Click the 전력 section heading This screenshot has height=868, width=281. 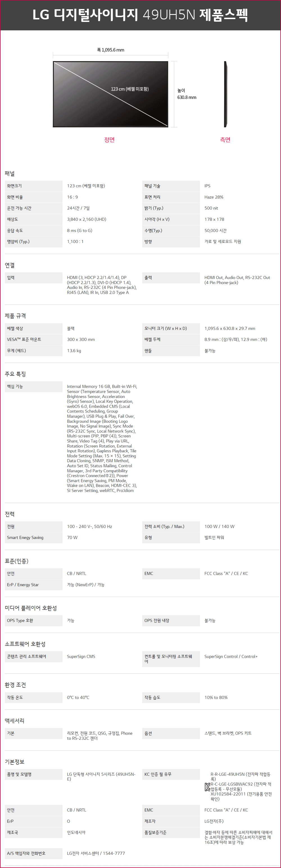10,514
